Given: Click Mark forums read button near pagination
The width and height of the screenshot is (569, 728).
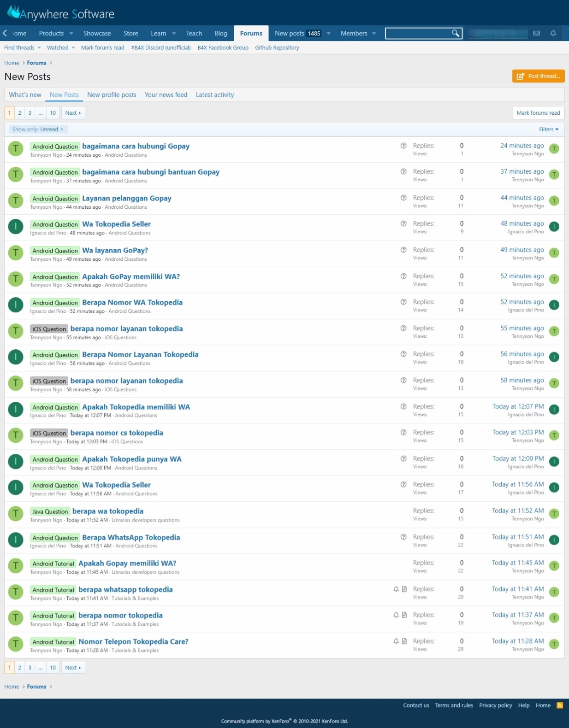Looking at the screenshot, I should 538,113.
